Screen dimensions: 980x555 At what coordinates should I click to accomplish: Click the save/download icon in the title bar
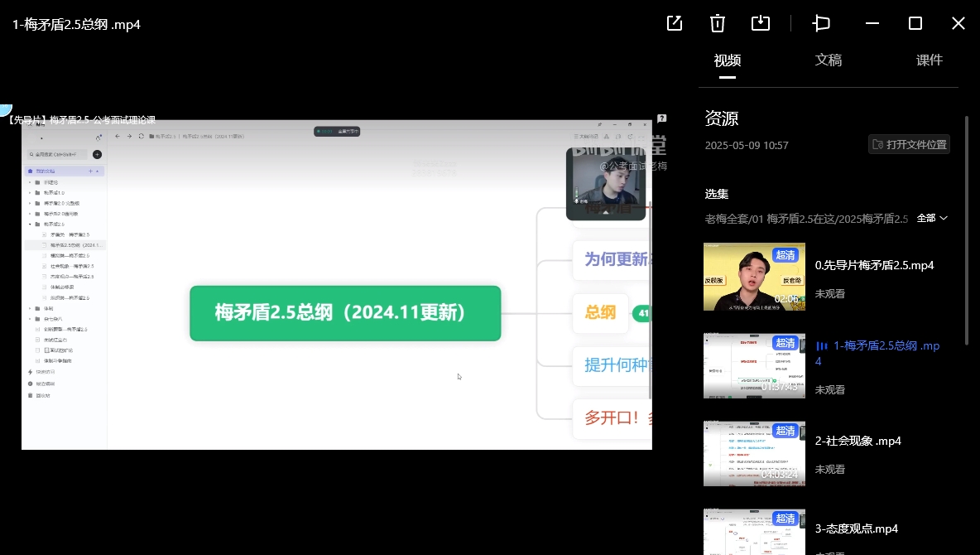coord(760,23)
